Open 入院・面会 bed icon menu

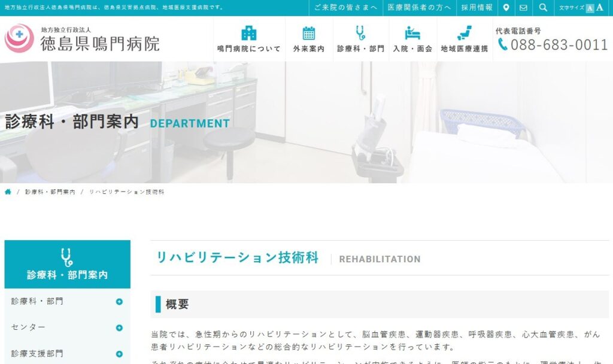(x=412, y=40)
